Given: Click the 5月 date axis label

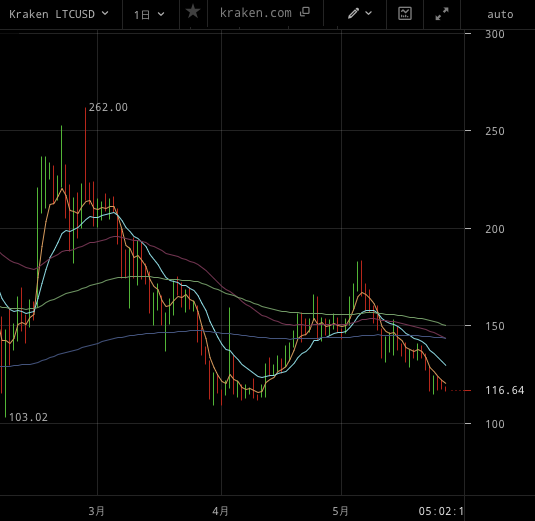Looking at the screenshot, I should [x=341, y=511].
